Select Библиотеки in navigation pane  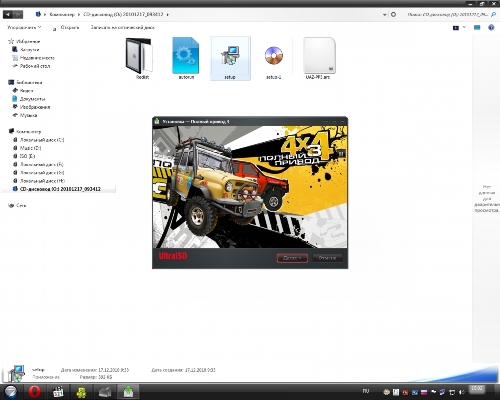[x=29, y=82]
